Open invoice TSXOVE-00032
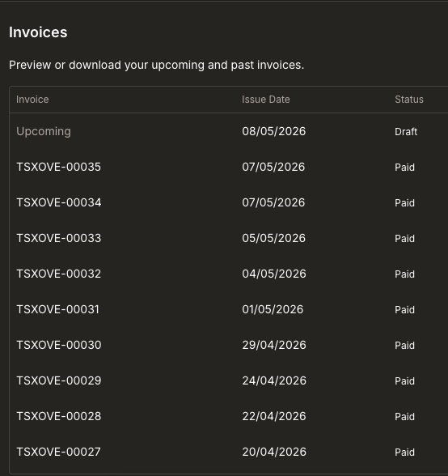Screen dimensions: 448x476 pyautogui.click(x=58, y=274)
